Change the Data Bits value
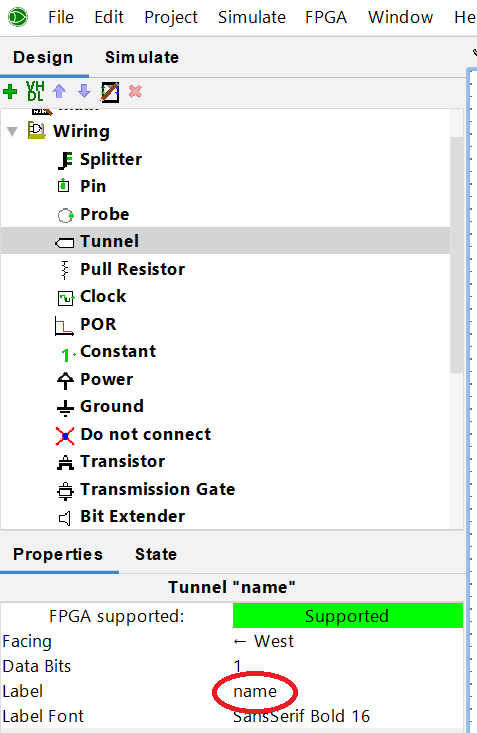 [x=347, y=666]
